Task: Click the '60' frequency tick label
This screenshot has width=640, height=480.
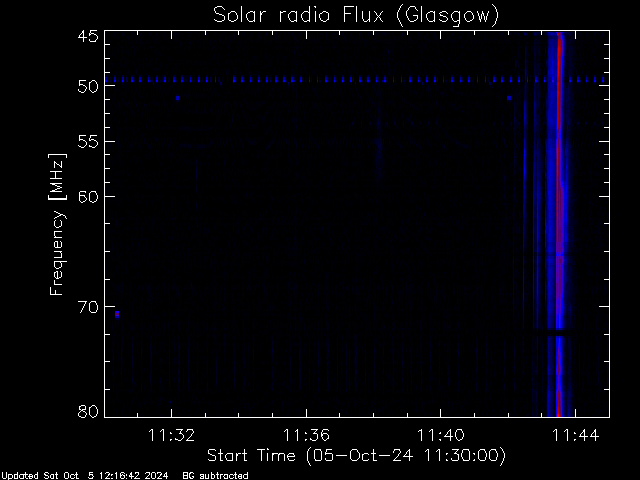Action: [88, 197]
